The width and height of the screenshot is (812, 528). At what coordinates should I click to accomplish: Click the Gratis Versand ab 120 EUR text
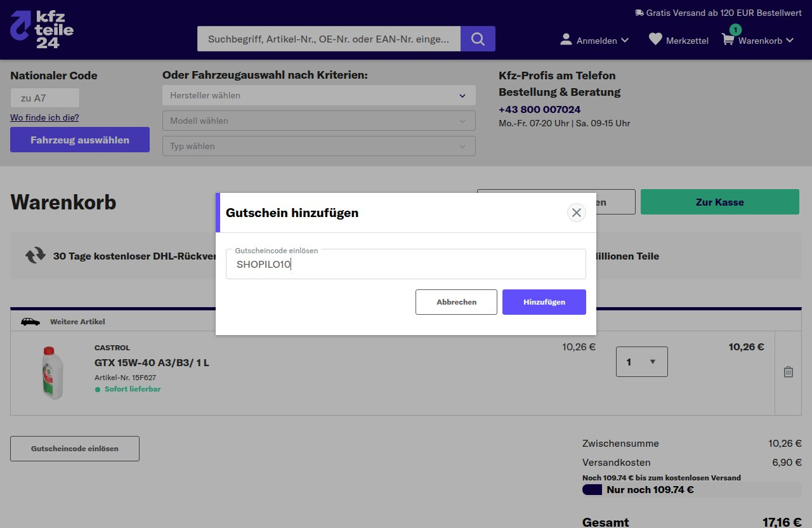coord(724,13)
